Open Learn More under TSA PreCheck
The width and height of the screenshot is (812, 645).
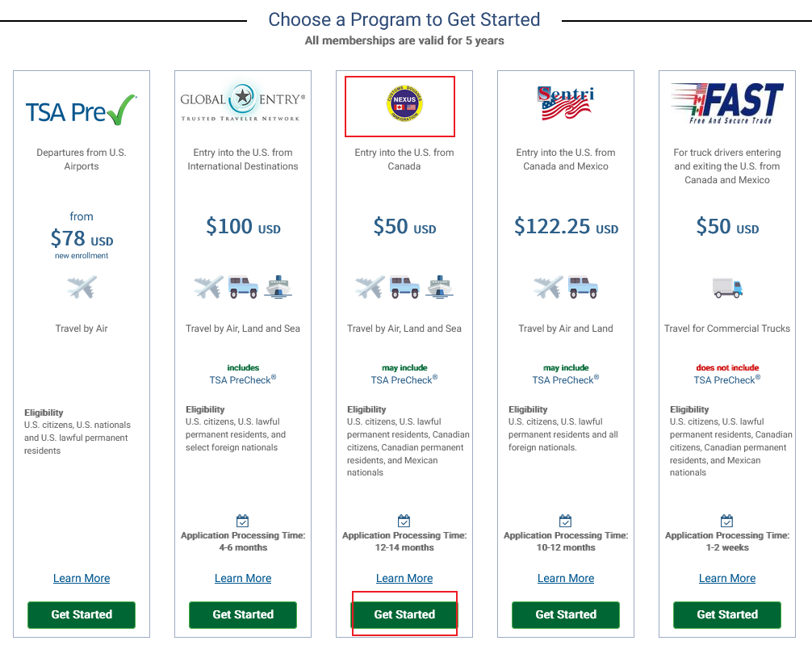tap(82, 578)
